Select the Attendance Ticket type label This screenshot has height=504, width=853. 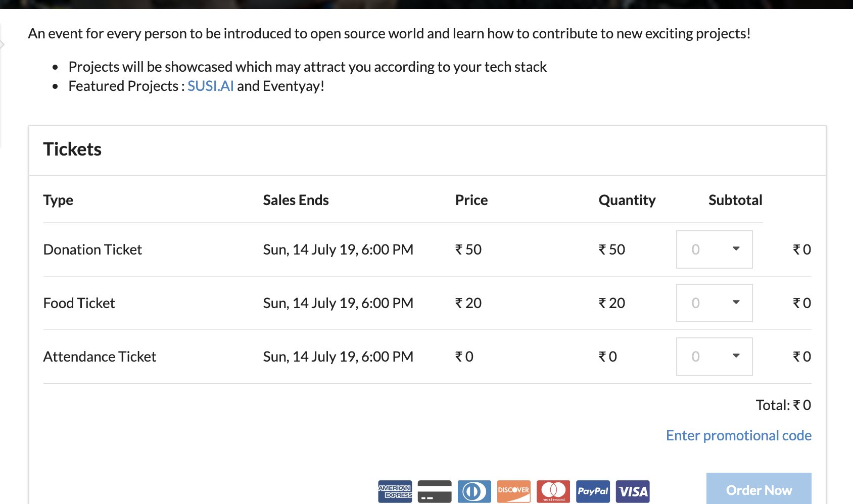pyautogui.click(x=100, y=357)
